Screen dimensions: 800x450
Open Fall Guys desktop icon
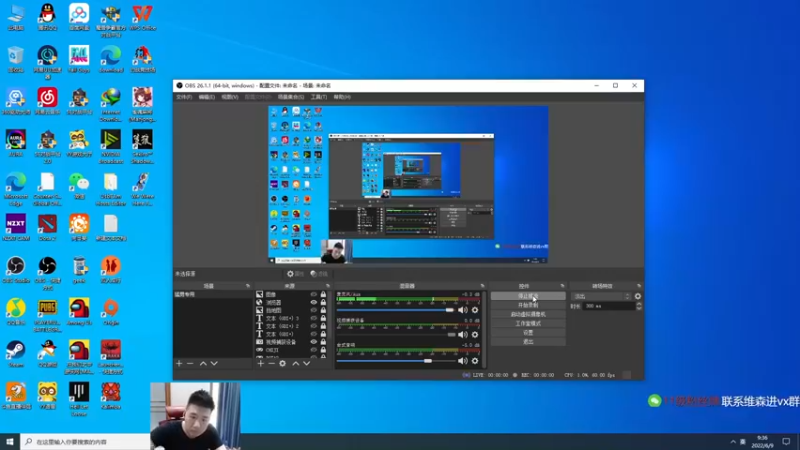click(x=79, y=59)
